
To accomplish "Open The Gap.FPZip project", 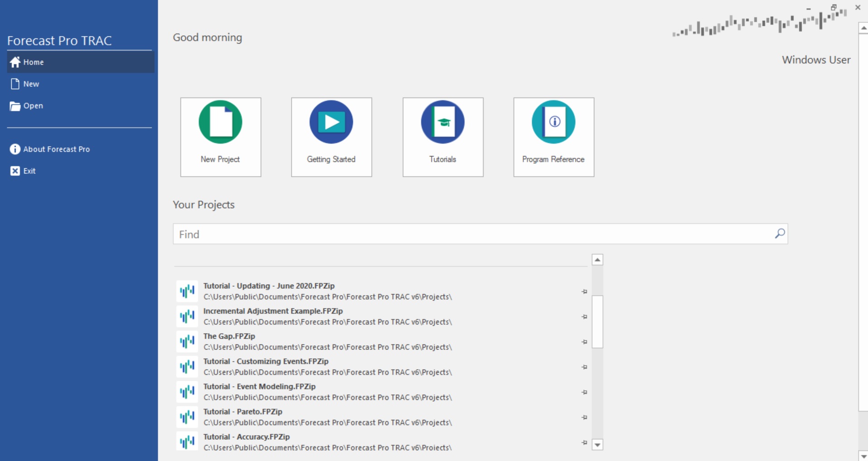I will pos(381,341).
